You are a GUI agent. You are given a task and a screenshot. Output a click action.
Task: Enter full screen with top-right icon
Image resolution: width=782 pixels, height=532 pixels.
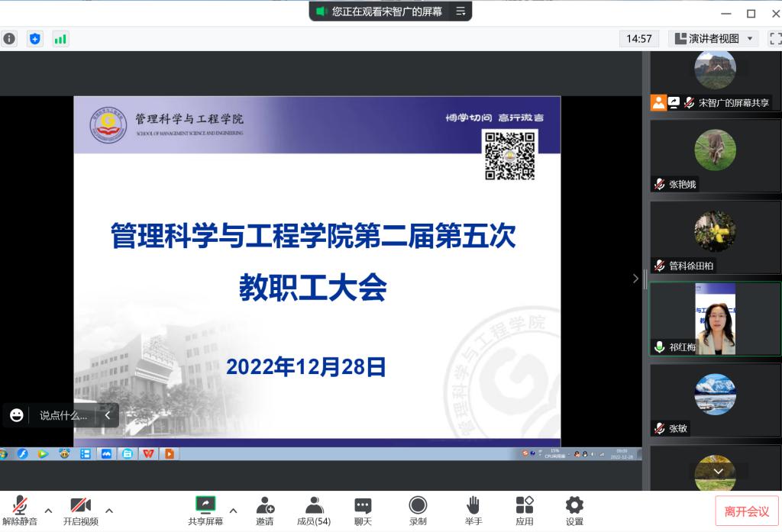tap(774, 38)
